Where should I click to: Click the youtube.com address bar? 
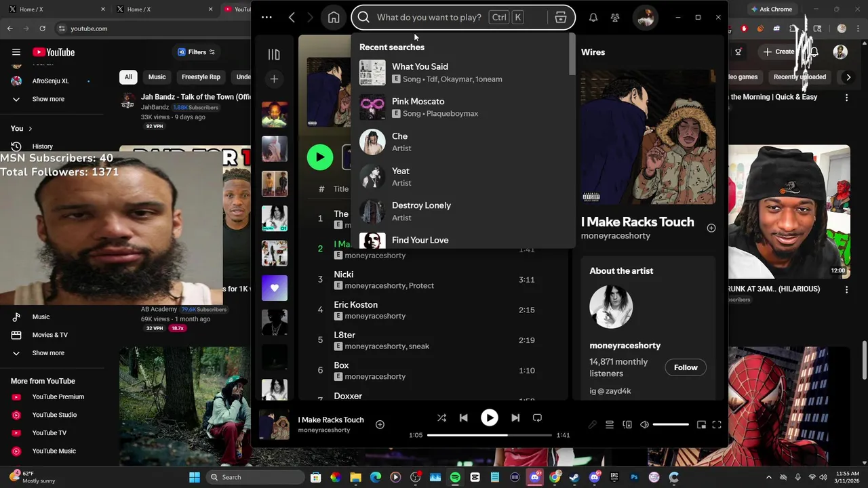coord(153,28)
